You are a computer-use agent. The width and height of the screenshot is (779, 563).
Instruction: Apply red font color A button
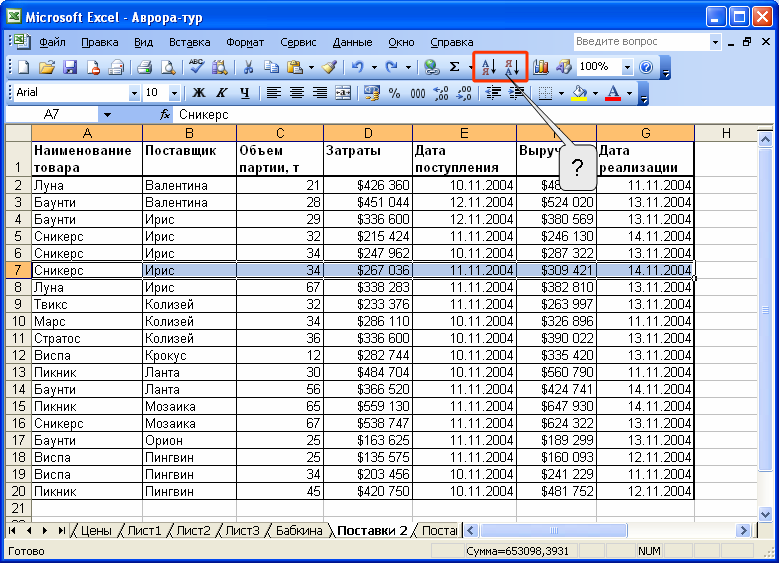click(x=614, y=92)
